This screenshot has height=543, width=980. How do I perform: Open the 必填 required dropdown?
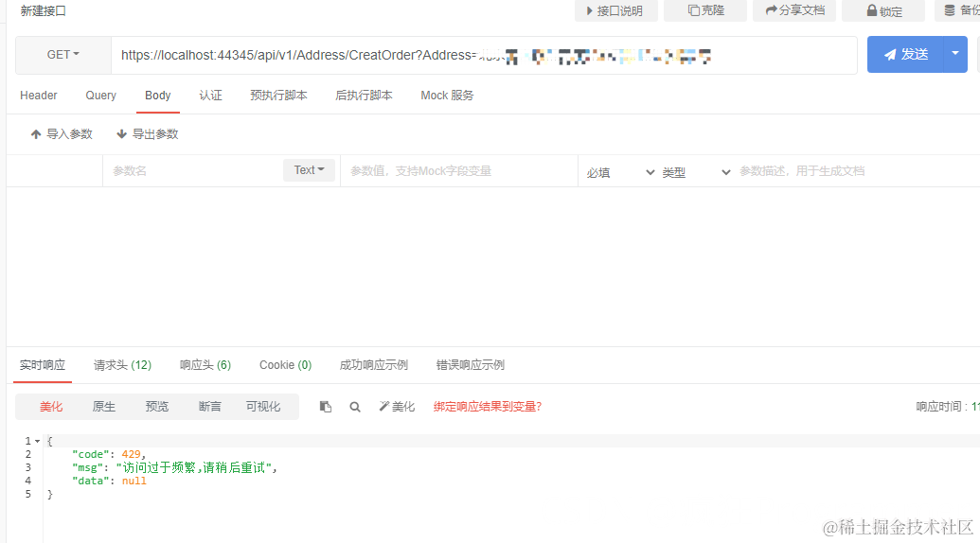coord(620,172)
